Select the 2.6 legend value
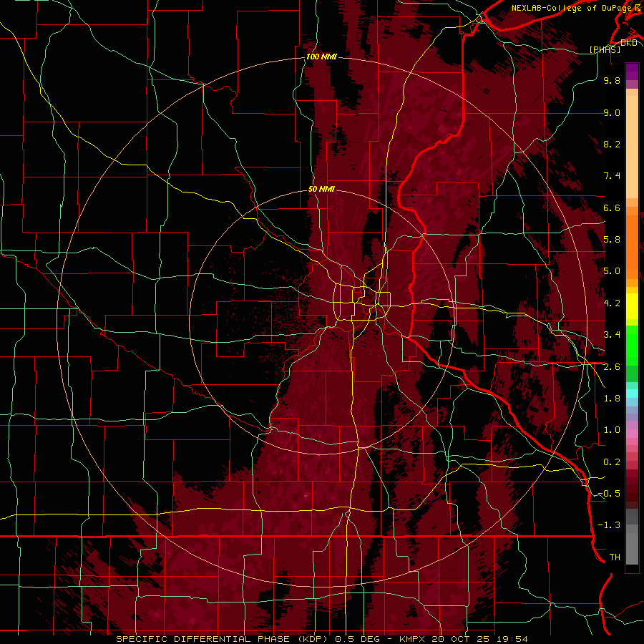This screenshot has height=644, width=644. click(x=612, y=367)
